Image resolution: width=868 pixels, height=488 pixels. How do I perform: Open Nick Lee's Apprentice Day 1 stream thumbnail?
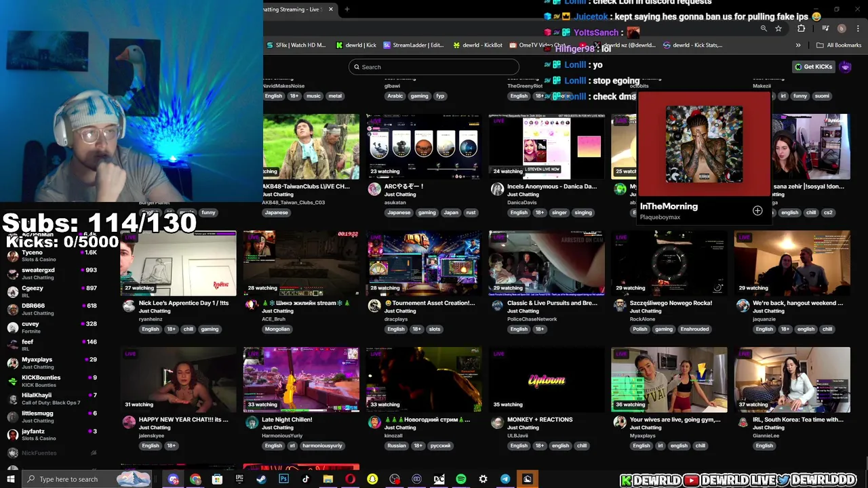178,263
